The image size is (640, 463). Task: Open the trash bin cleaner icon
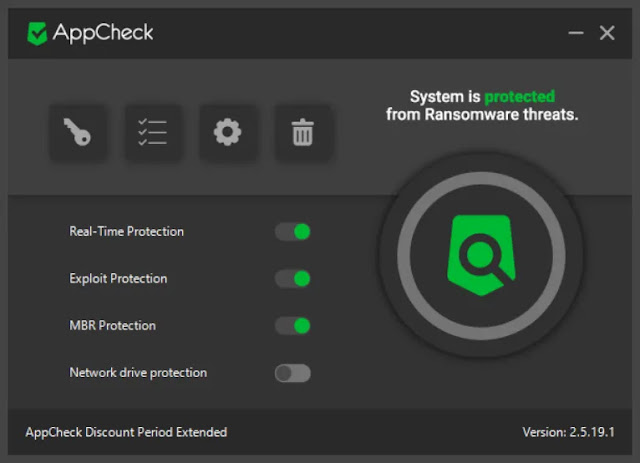tap(302, 132)
